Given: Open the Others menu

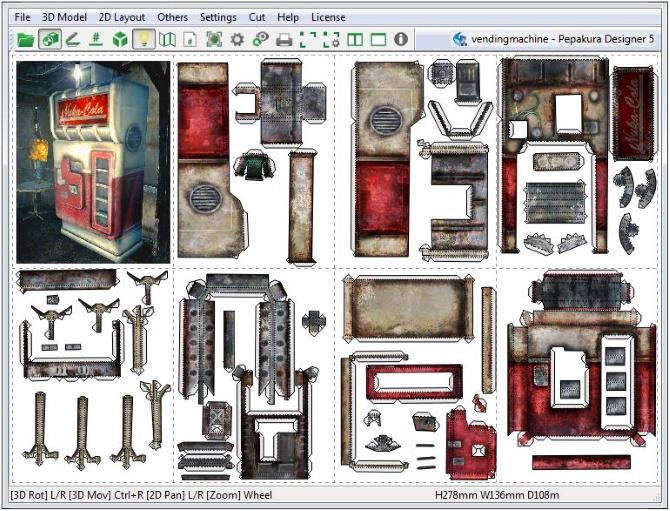Looking at the screenshot, I should (173, 18).
